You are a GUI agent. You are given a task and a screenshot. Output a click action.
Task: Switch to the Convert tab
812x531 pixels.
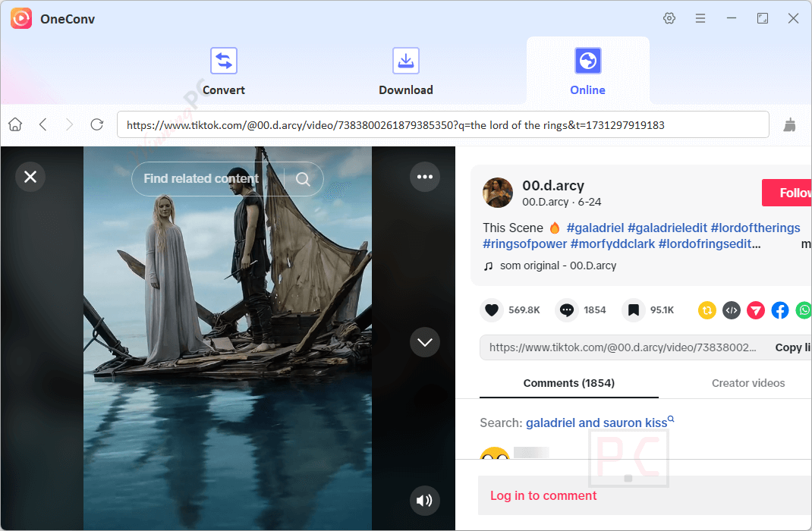click(224, 71)
